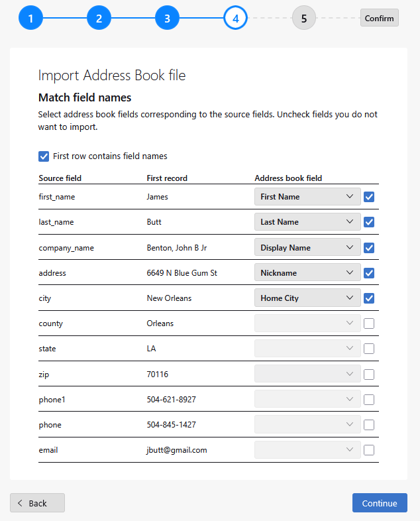Uncheck the first_name import checkbox
The height and width of the screenshot is (521, 420).
(x=369, y=197)
